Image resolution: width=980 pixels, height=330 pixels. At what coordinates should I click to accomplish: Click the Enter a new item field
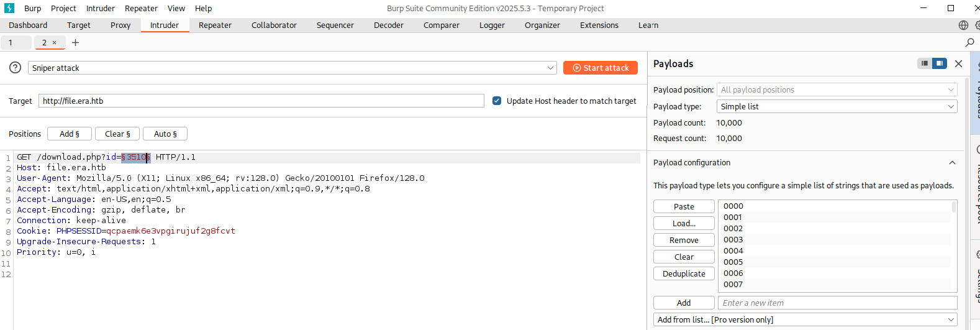837,303
